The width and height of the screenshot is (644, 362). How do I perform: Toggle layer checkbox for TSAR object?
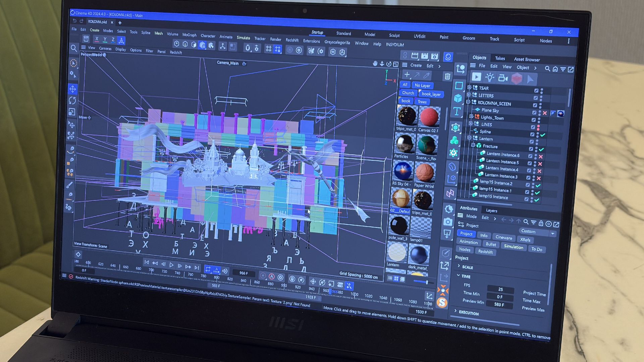tap(536, 91)
